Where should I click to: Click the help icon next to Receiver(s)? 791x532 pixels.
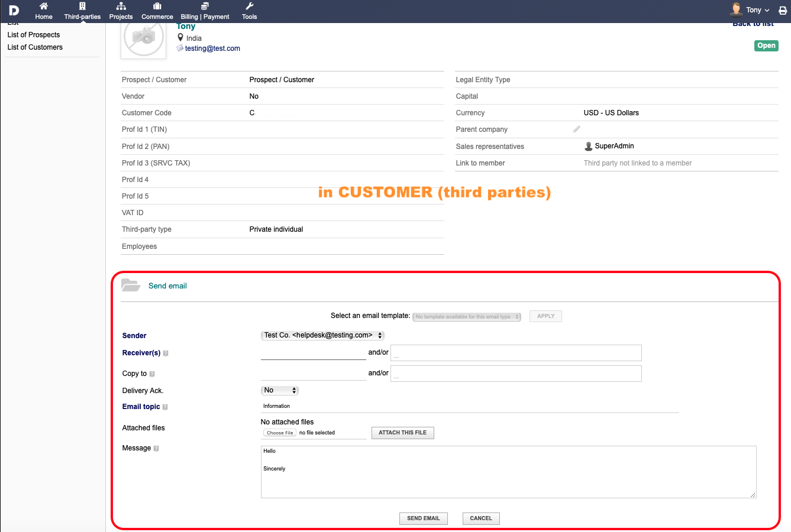pyautogui.click(x=166, y=353)
